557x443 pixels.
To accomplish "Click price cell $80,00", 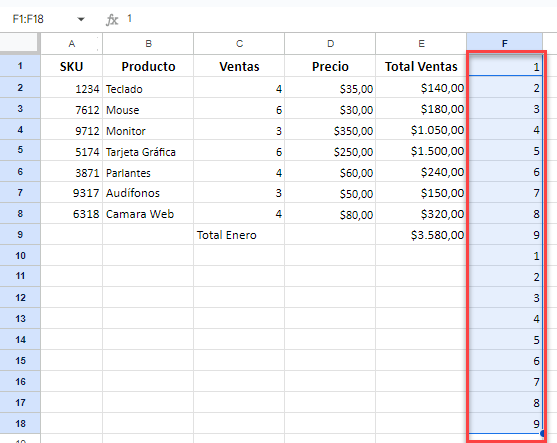I will 330,213.
